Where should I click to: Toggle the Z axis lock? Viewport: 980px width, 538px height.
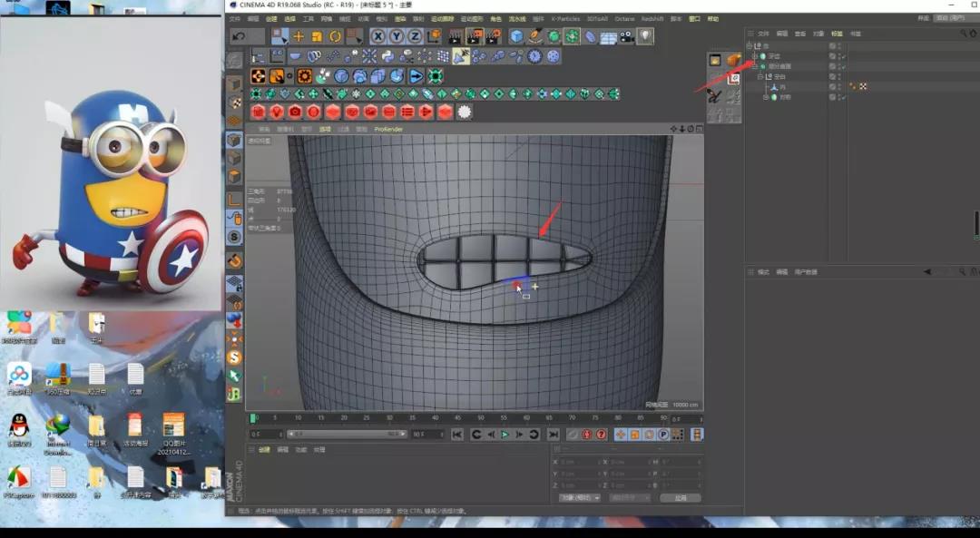point(415,36)
